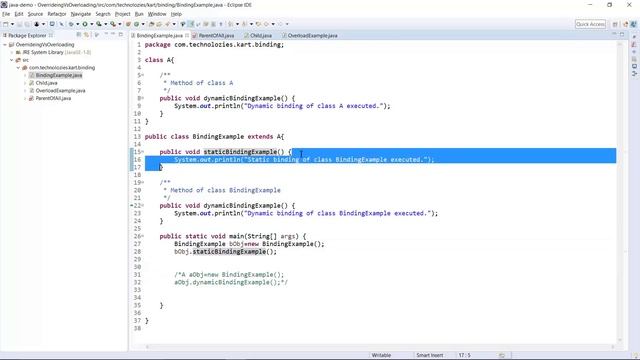Screen dimensions: 640x360
Task: Click the green Run toolbar icon
Action: [x=85, y=24]
